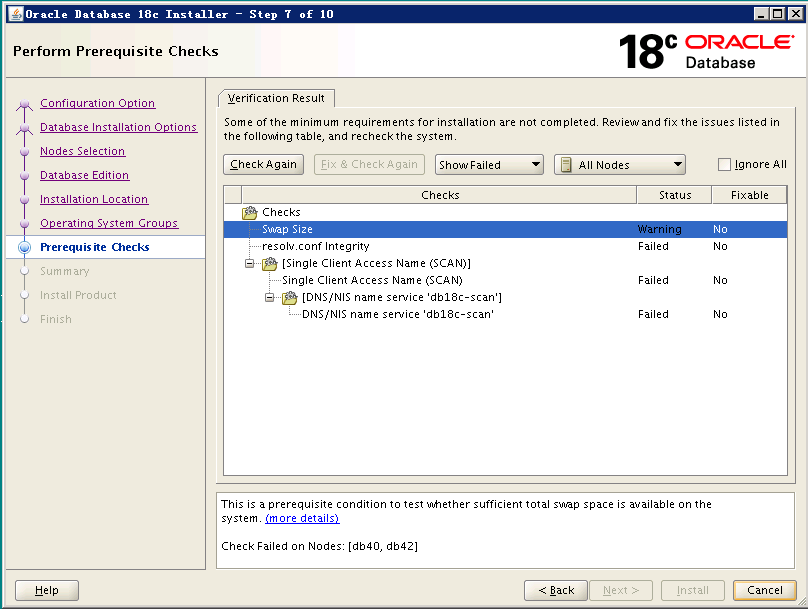Screen dimensions: 808x609
Task: Click the DNS/NIS name service folder icon
Action: tap(290, 297)
